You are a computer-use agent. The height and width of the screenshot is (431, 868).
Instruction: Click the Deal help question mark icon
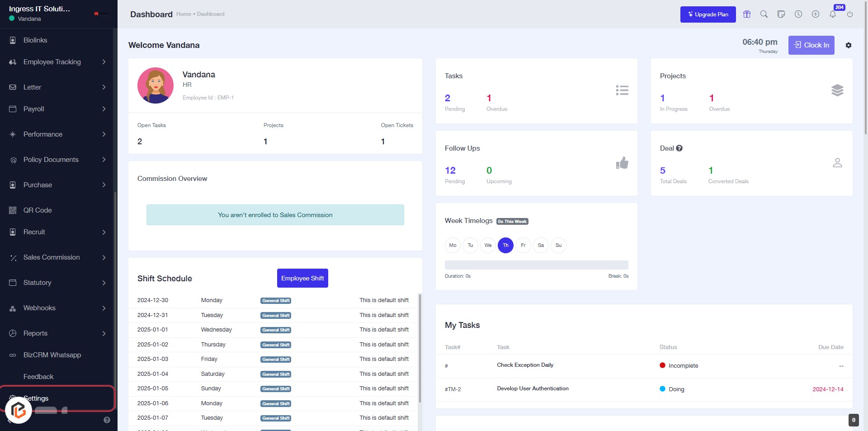click(x=679, y=148)
